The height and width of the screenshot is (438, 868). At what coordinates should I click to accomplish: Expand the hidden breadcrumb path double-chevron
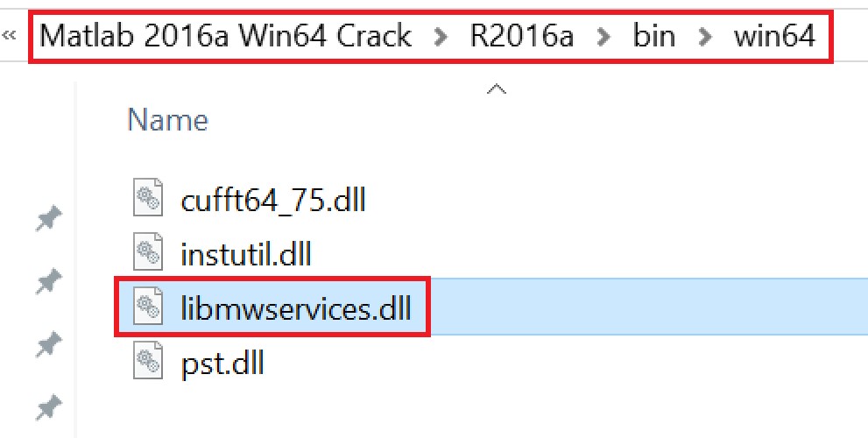click(11, 35)
